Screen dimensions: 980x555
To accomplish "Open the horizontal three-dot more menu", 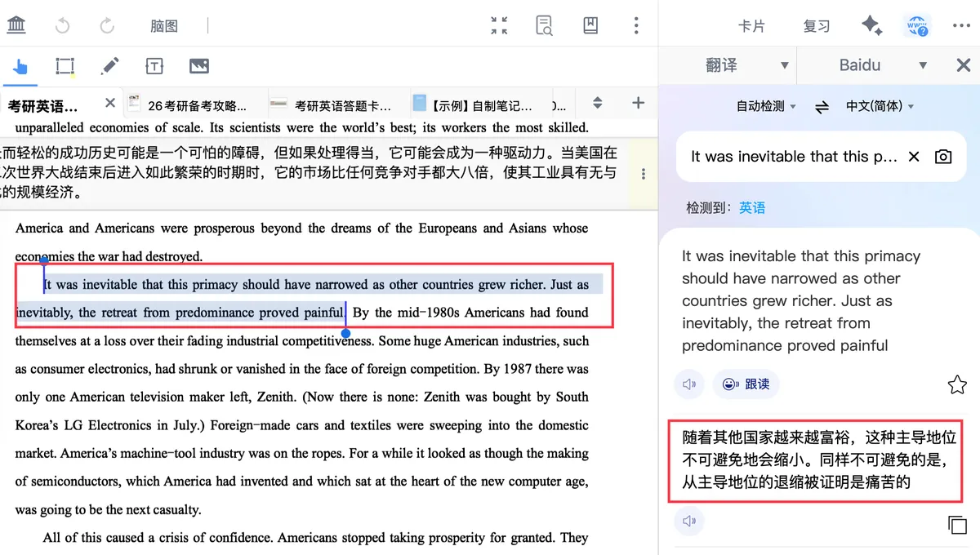I will pos(961,26).
